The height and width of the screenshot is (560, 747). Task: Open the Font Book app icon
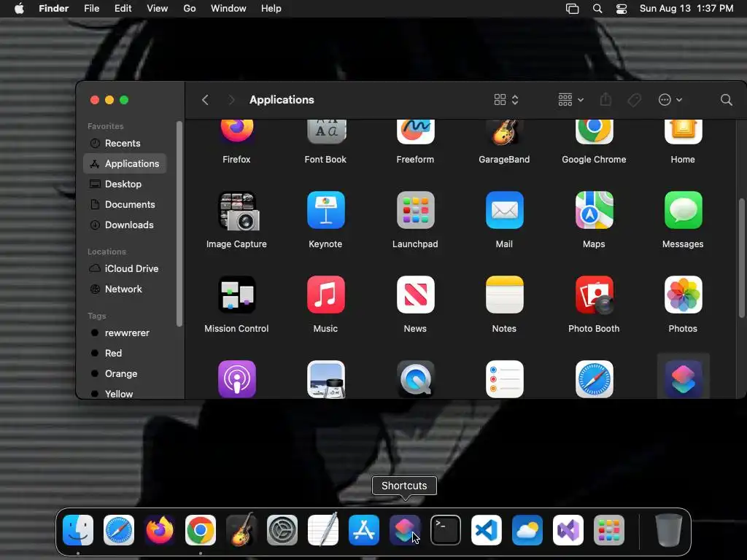326,131
